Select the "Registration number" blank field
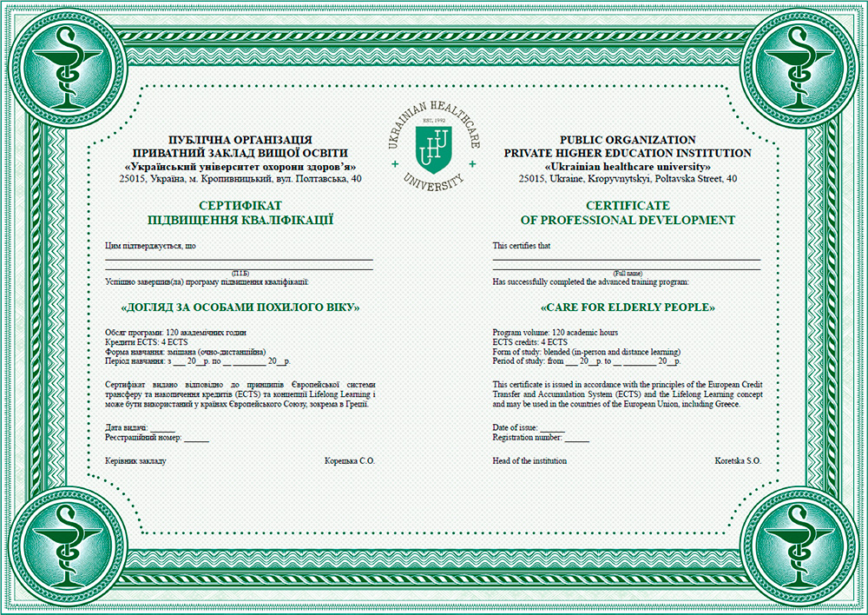868x615 pixels. point(576,440)
